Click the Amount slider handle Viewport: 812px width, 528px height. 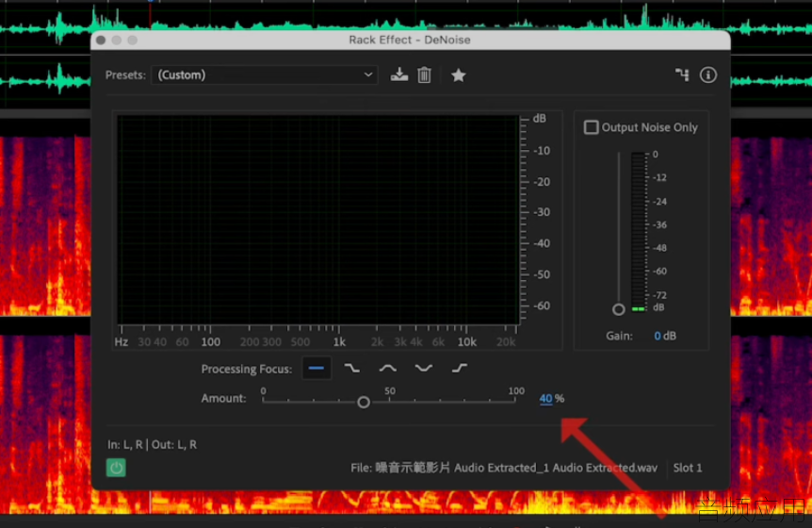(364, 402)
